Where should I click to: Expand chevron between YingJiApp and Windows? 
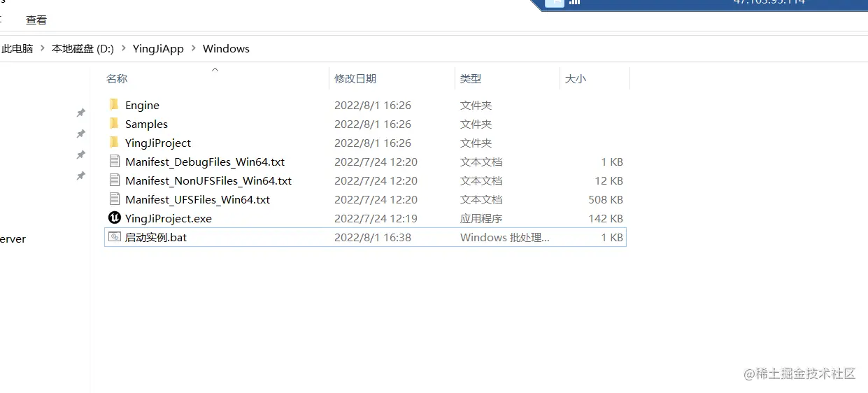click(193, 49)
